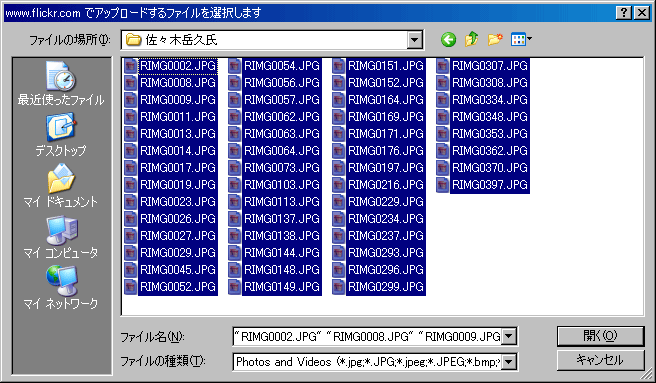656x383 pixels.
Task: Click the 開く(O) button
Action: pos(600,336)
